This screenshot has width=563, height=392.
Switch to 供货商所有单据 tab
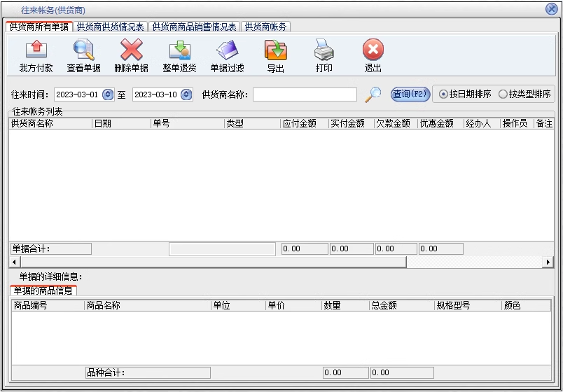coord(39,27)
